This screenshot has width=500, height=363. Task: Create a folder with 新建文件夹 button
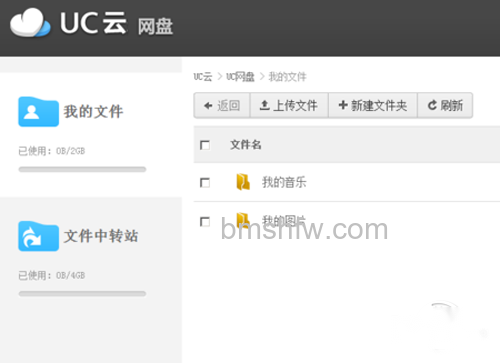[x=373, y=106]
